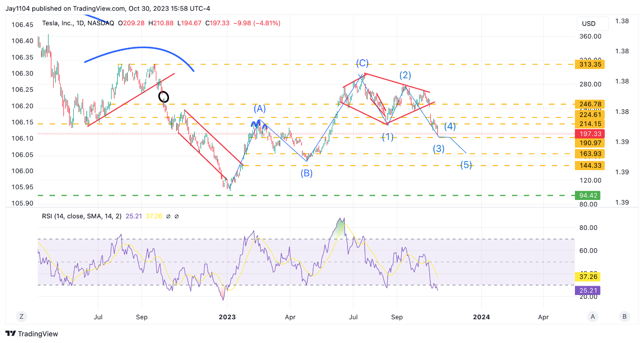Click the B button beside auto-scale
Image resolution: width=644 pixels, height=343 pixels.
click(x=624, y=316)
